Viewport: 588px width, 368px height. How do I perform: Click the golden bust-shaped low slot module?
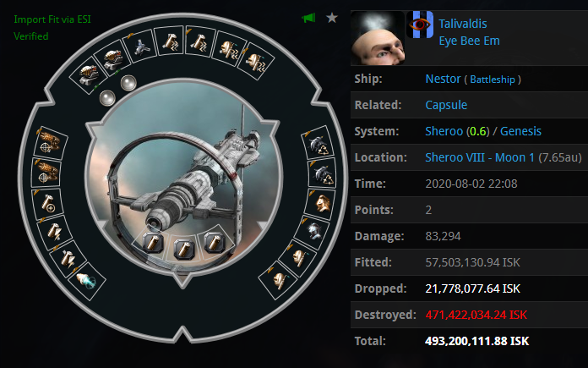pos(322,204)
